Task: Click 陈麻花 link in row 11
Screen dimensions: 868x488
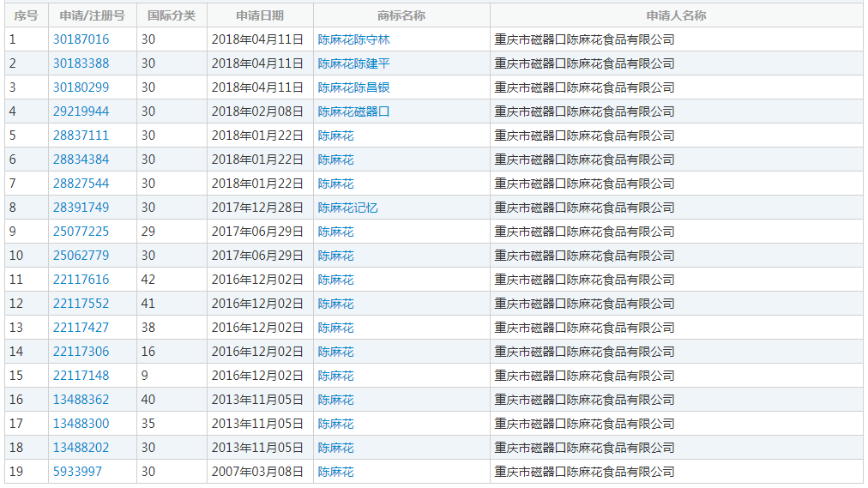Action: (335, 280)
